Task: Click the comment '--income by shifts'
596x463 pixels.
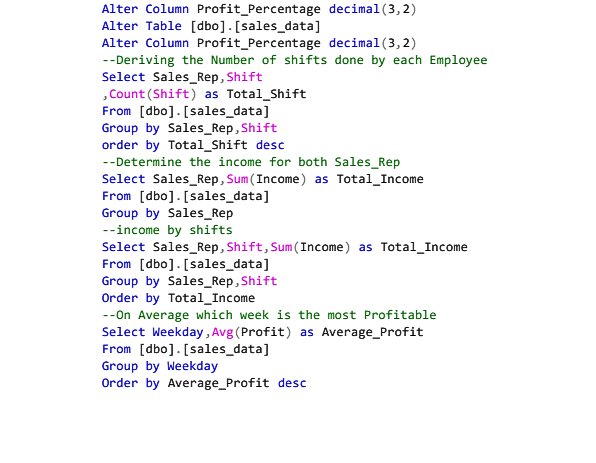Action: (167, 230)
